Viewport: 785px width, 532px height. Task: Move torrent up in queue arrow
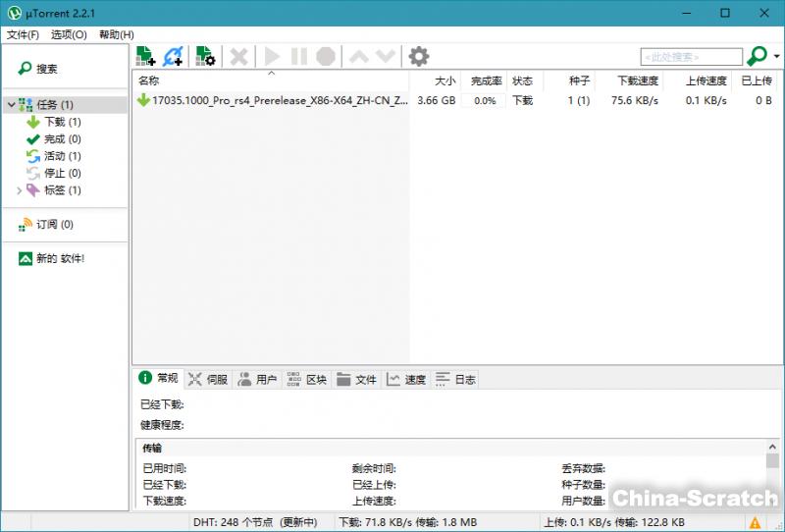(x=359, y=57)
